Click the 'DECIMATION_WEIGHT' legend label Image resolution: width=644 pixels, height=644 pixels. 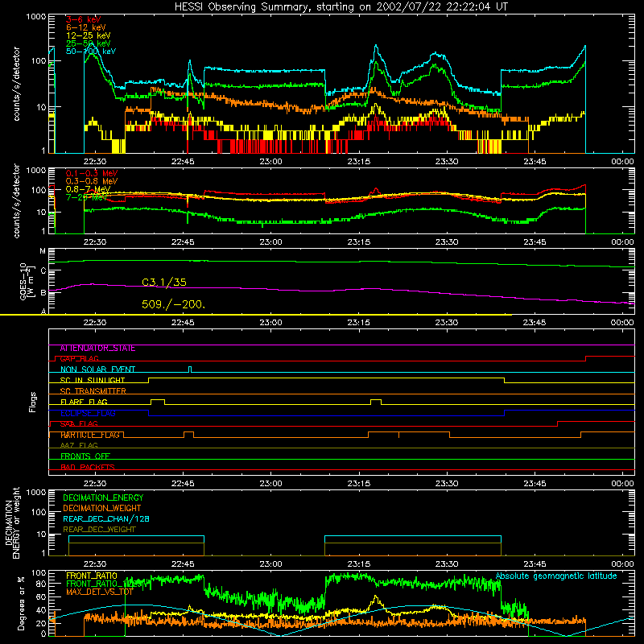point(102,508)
